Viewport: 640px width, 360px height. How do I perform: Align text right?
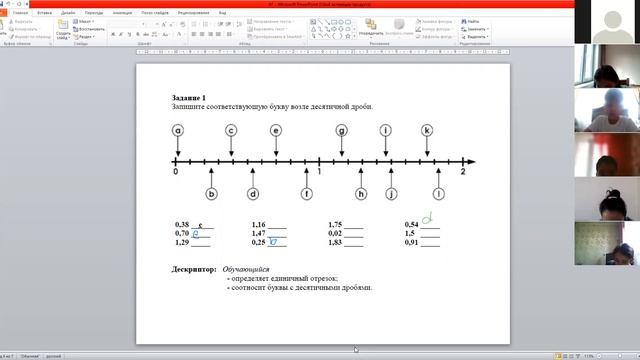tap(210, 35)
